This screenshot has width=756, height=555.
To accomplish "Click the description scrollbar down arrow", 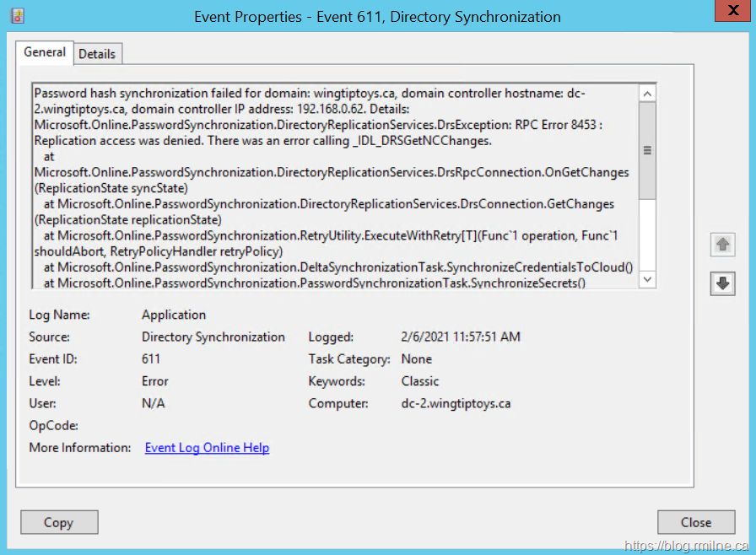I will [x=647, y=278].
